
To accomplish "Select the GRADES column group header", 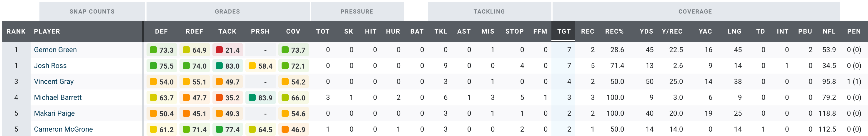I will tap(227, 11).
